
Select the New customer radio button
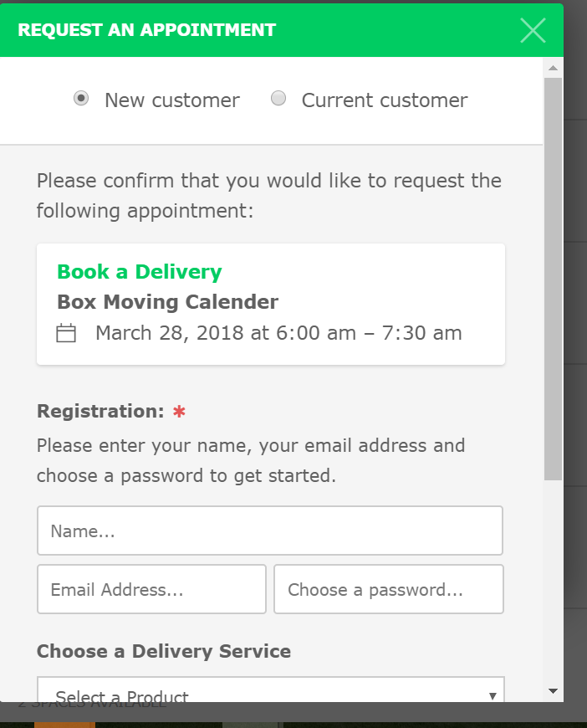coord(81,99)
